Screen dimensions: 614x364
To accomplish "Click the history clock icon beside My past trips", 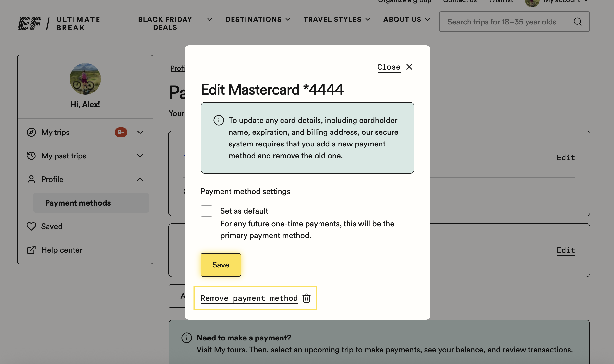I will [x=31, y=156].
